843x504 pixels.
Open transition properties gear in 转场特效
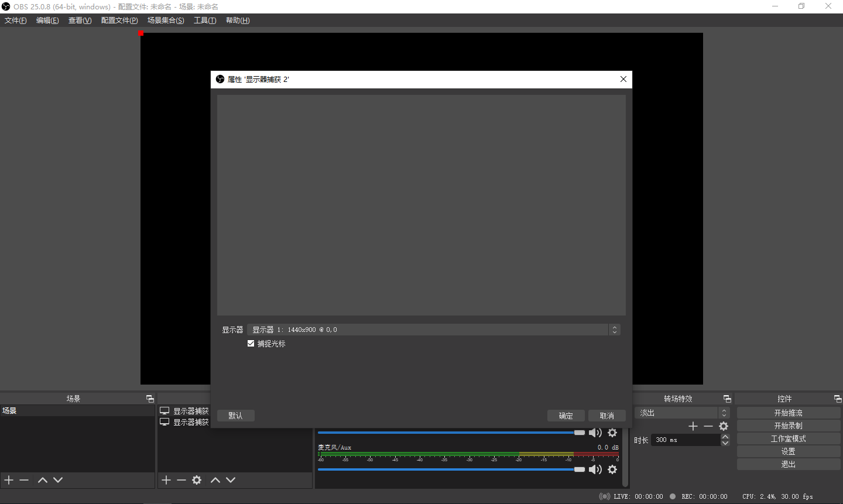tap(724, 426)
